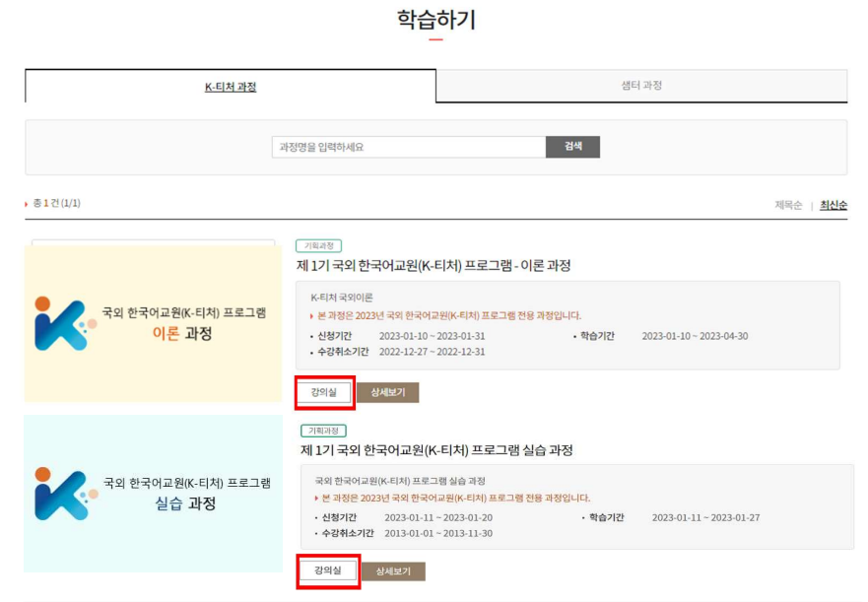Click the 검색 search button

point(573,147)
